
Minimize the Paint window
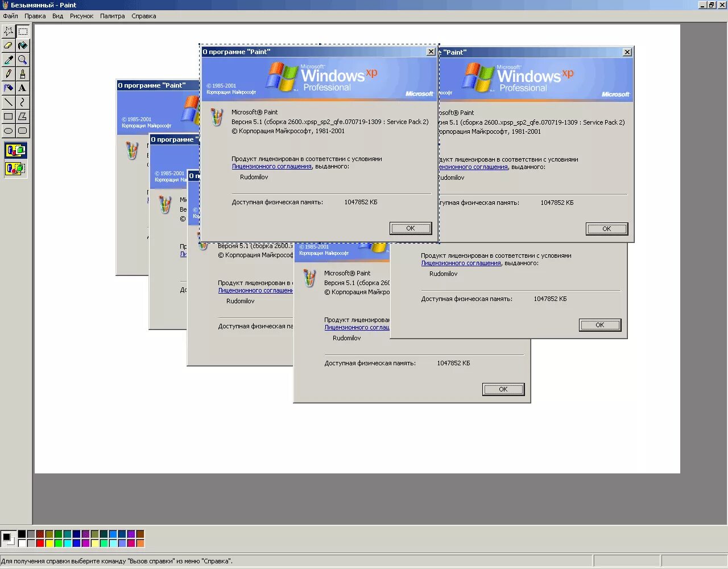click(x=702, y=5)
